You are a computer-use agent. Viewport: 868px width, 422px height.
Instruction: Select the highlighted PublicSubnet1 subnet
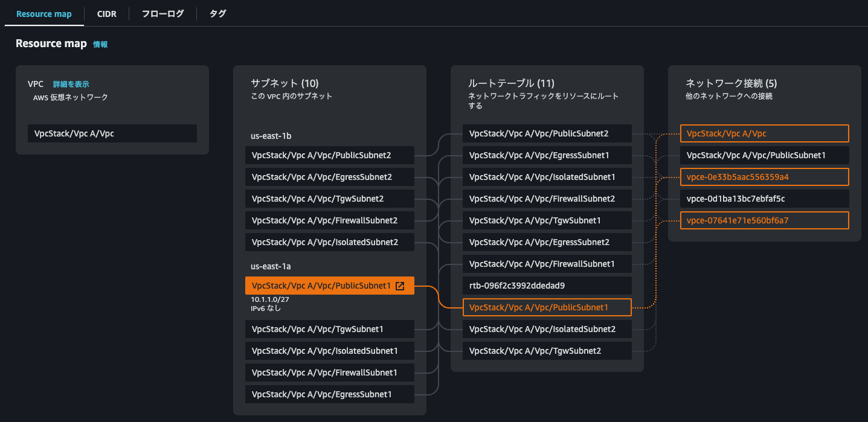click(320, 285)
